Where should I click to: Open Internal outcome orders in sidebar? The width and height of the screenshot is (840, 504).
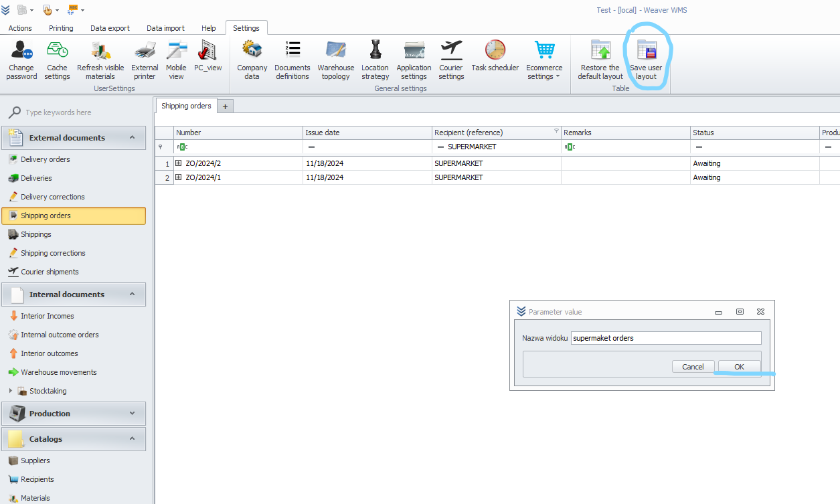click(x=60, y=335)
